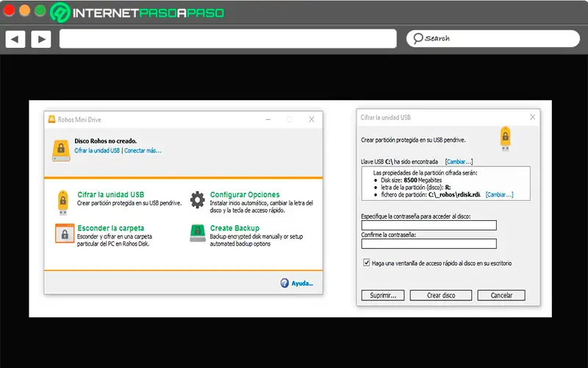Click the Crear disco button
The image size is (588, 368).
tap(440, 295)
